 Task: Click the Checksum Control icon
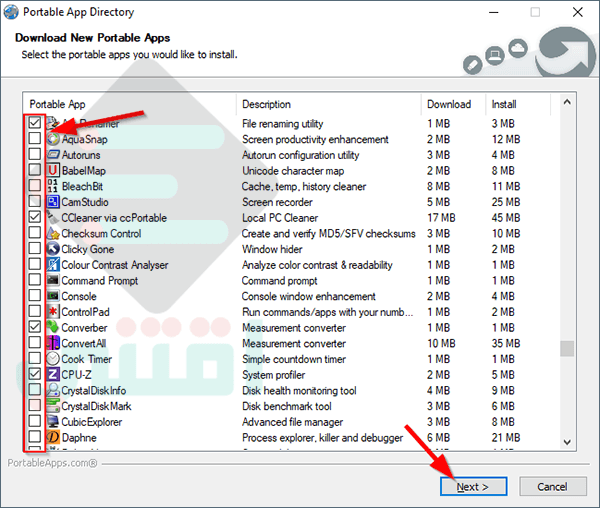pos(53,233)
